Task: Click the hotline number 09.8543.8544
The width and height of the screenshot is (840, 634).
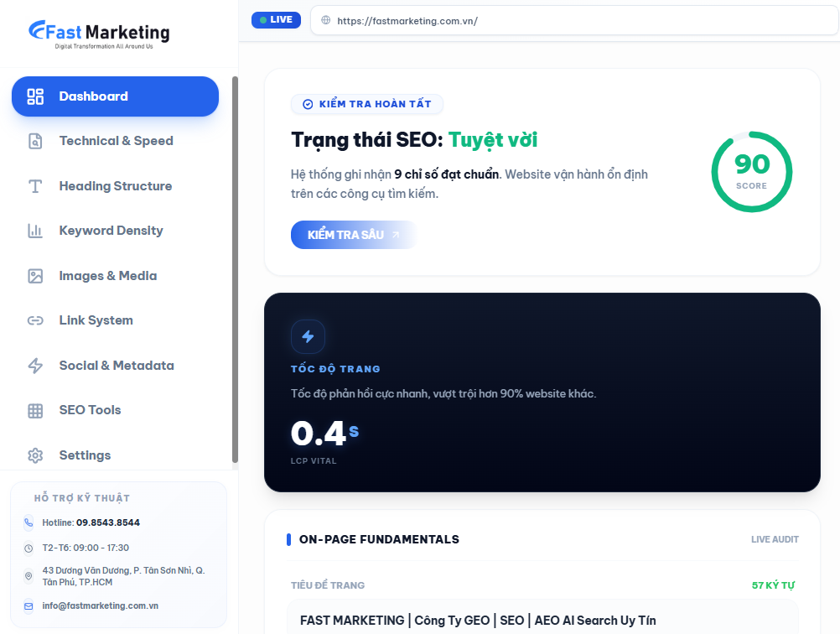Action: 108,522
